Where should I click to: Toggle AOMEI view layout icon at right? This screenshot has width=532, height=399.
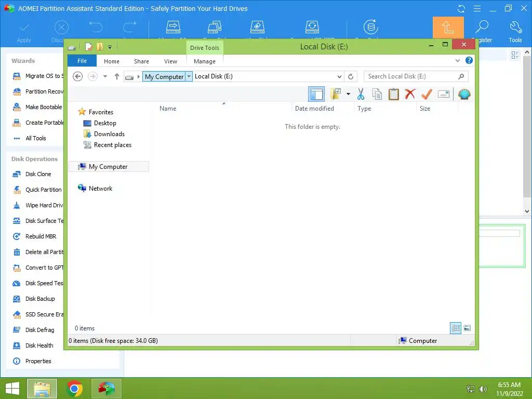(x=515, y=55)
